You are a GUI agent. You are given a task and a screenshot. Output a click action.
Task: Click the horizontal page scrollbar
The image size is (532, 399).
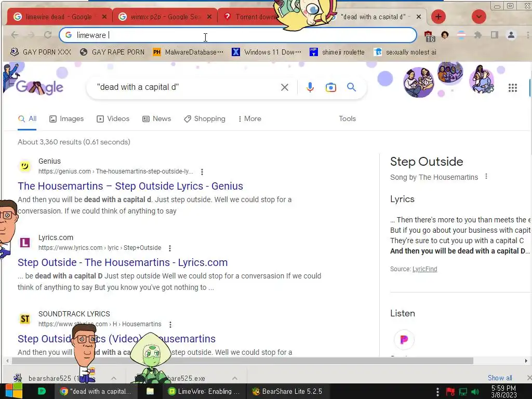click(242, 361)
